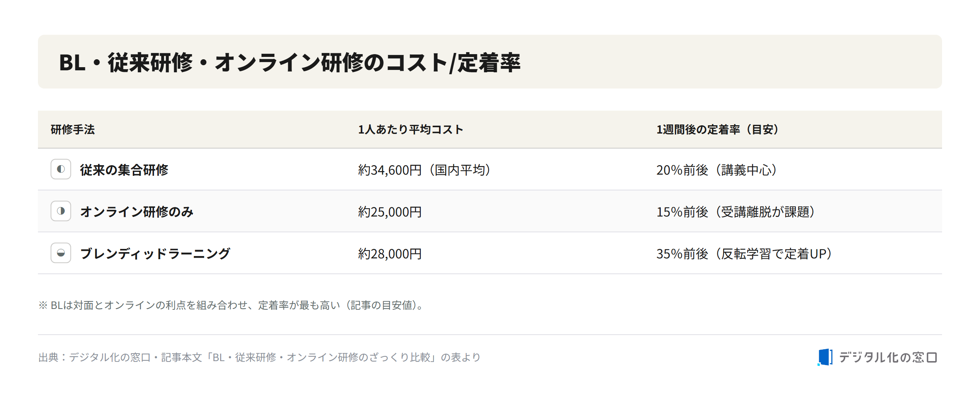Select the 1人あたり平均コスト column header
The width and height of the screenshot is (980, 403).
tap(411, 130)
